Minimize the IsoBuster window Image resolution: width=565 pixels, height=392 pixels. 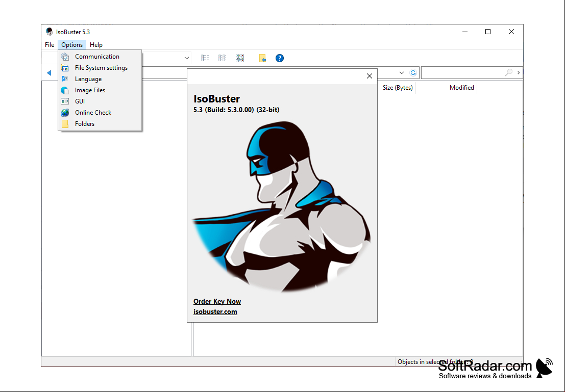coord(465,32)
